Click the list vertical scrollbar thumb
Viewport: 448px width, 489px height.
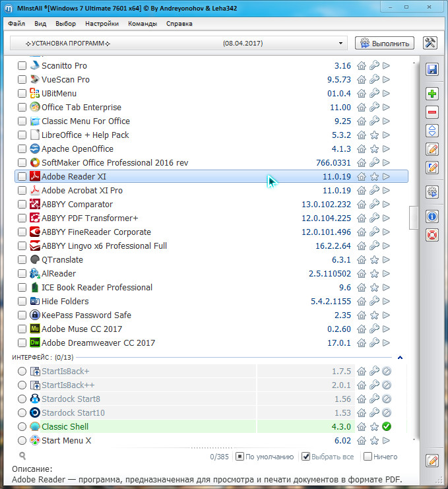tap(414, 217)
